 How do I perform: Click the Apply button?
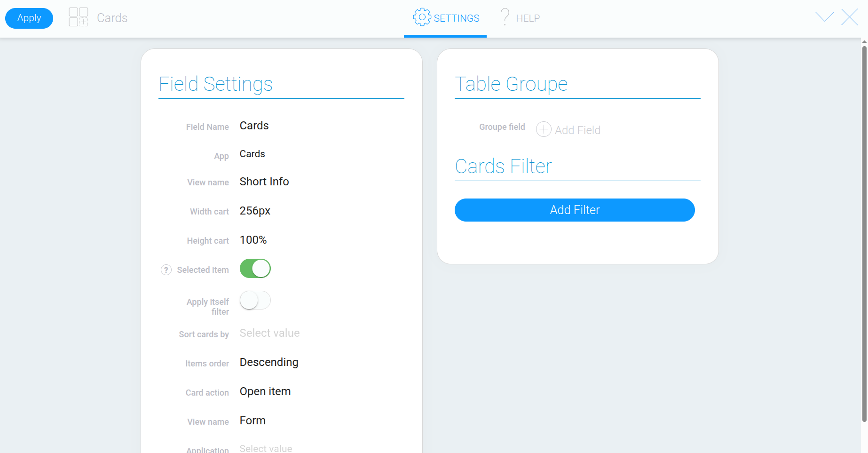point(29,18)
